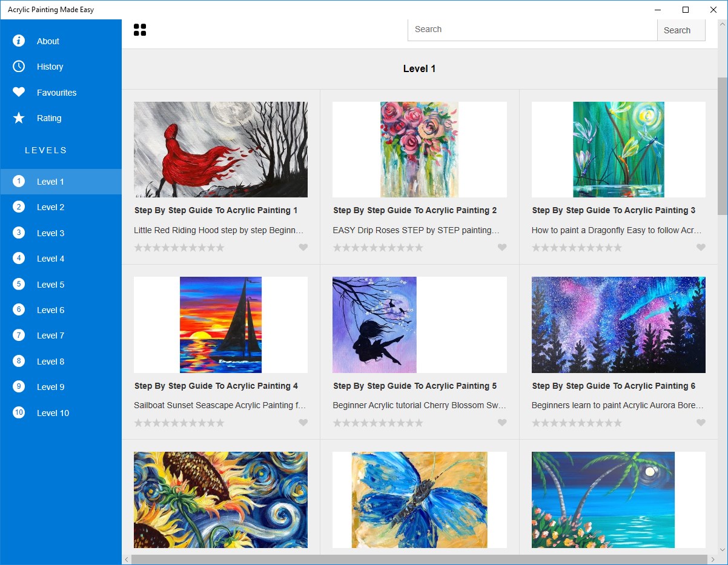728x565 pixels.
Task: Open title Step By Step Guide Painting 6
Action: [614, 386]
